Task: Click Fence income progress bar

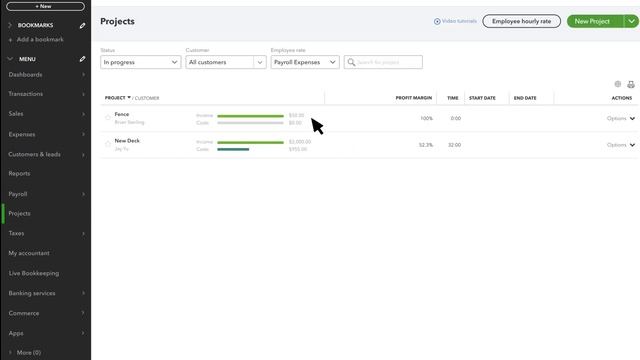Action: [250, 116]
